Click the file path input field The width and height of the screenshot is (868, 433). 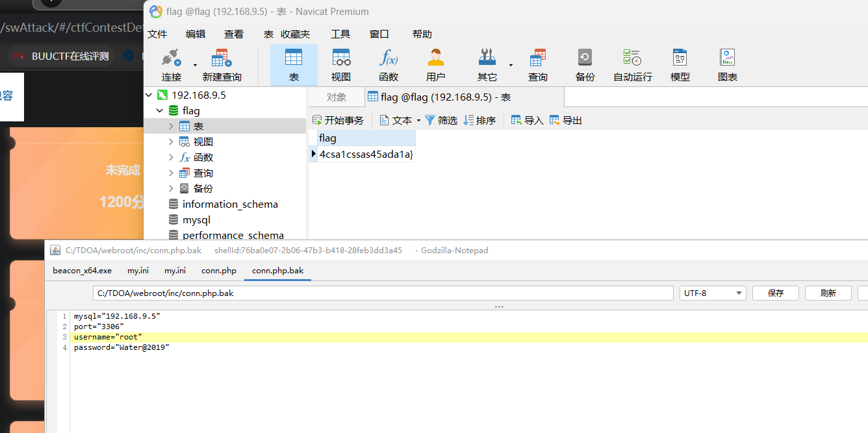click(x=383, y=293)
